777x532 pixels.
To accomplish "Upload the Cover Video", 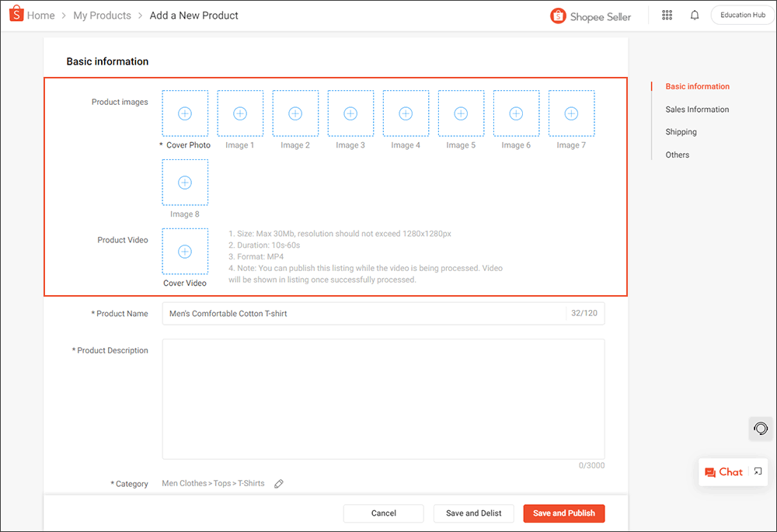I will (185, 252).
